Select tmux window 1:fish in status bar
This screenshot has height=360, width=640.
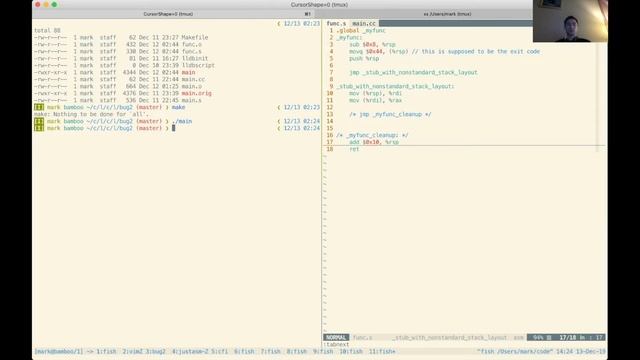[x=106, y=351]
